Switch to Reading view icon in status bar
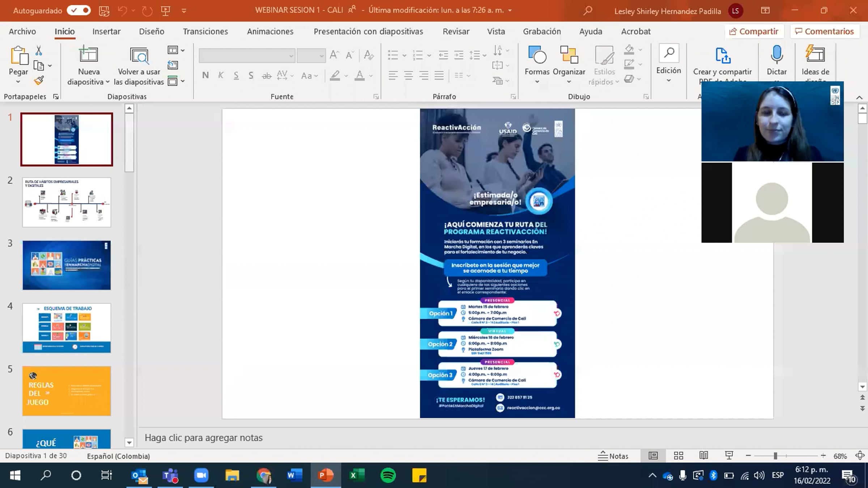The width and height of the screenshot is (868, 488). [x=704, y=456]
